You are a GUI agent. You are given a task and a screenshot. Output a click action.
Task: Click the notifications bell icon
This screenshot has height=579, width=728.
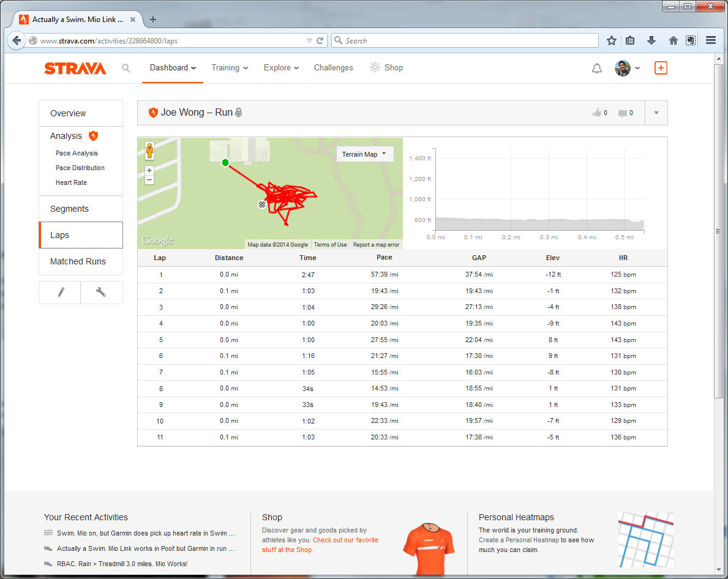(596, 69)
